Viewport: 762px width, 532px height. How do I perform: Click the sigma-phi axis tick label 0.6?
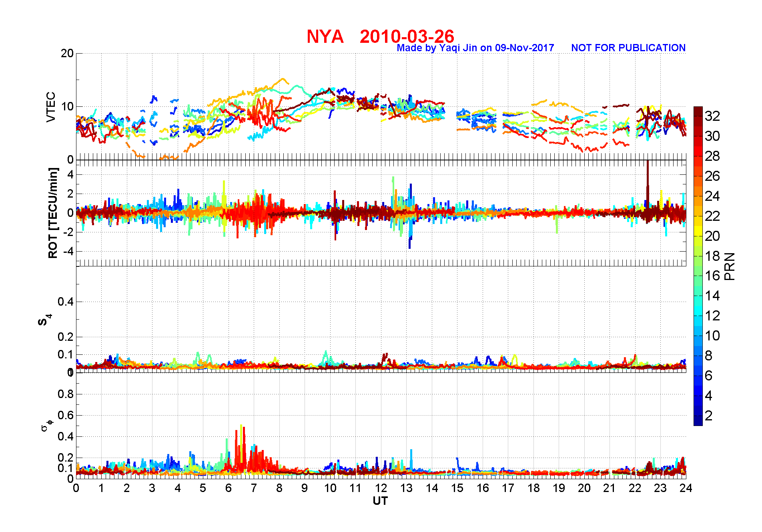(x=66, y=415)
